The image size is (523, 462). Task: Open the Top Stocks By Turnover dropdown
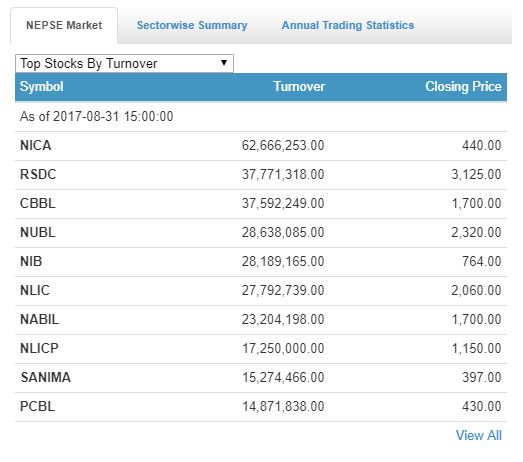(124, 63)
